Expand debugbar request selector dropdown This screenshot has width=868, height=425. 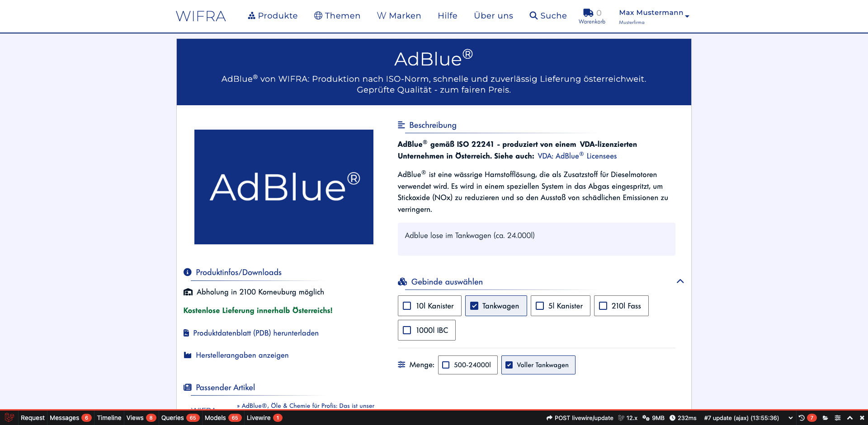pos(790,418)
